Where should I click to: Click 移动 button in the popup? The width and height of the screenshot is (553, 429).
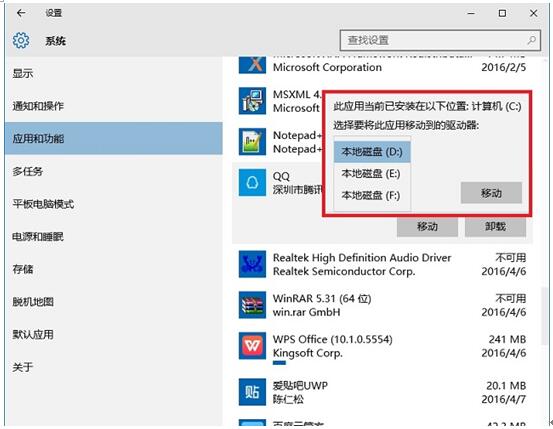point(491,193)
